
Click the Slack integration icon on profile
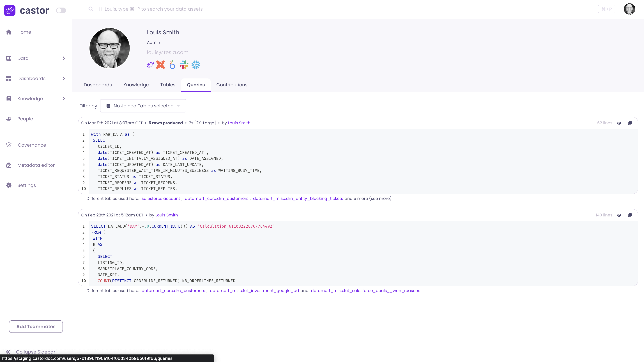click(x=184, y=65)
